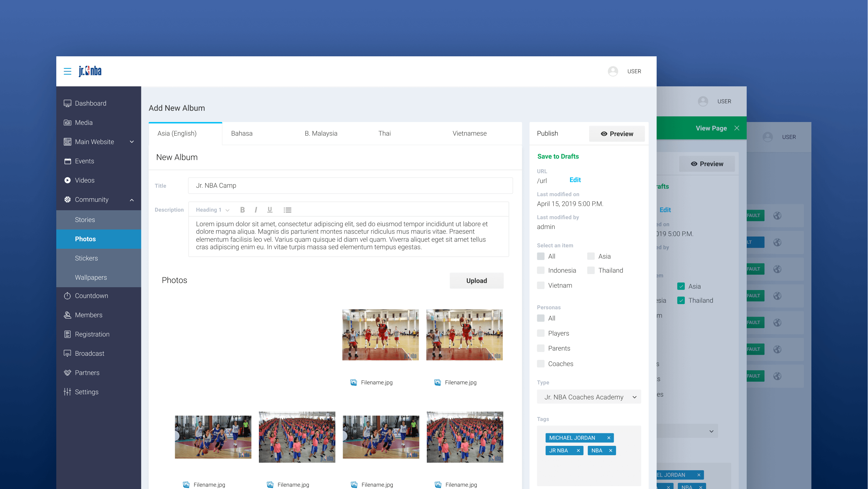Open Stickers in the Community submenu
The width and height of the screenshot is (868, 489).
pos(86,258)
